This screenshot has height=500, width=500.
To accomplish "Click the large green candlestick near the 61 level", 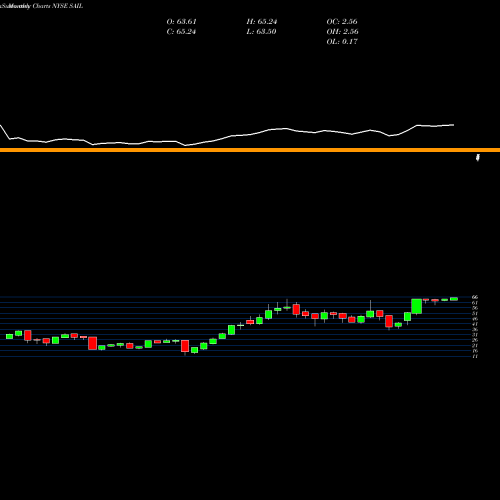I will coord(417,306).
